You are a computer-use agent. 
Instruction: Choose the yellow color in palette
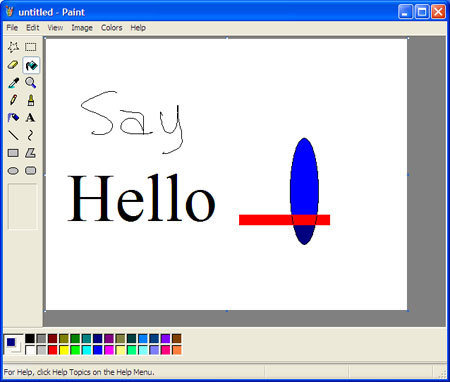point(64,350)
